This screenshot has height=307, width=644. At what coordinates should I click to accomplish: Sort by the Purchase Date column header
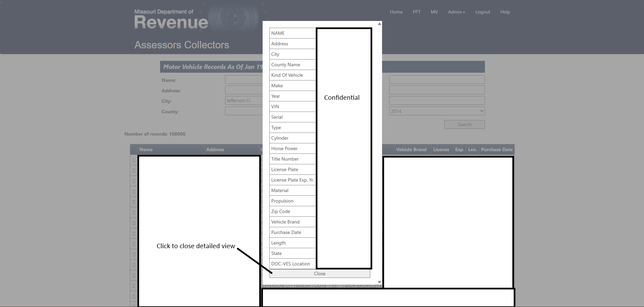pos(496,149)
